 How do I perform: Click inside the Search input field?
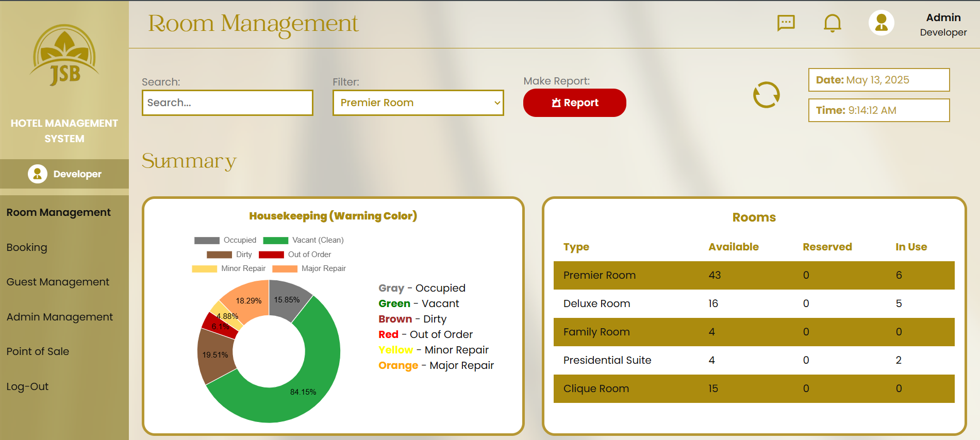pyautogui.click(x=227, y=103)
